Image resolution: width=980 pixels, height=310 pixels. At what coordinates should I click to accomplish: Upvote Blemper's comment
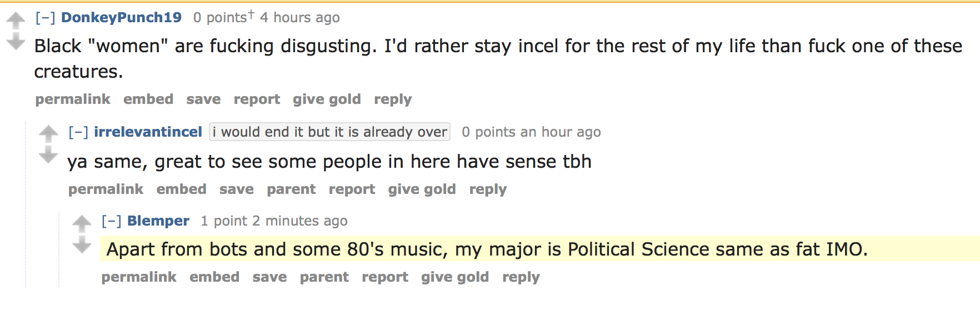(82, 223)
